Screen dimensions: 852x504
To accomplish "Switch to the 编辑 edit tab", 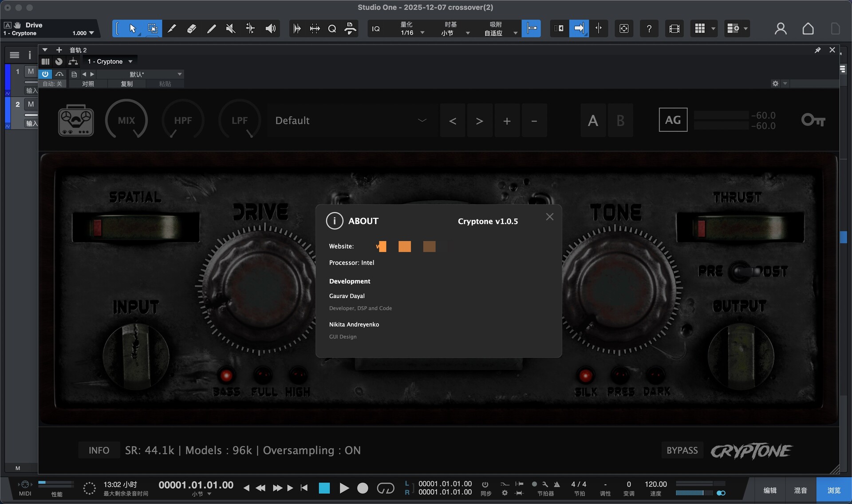I will click(x=770, y=490).
